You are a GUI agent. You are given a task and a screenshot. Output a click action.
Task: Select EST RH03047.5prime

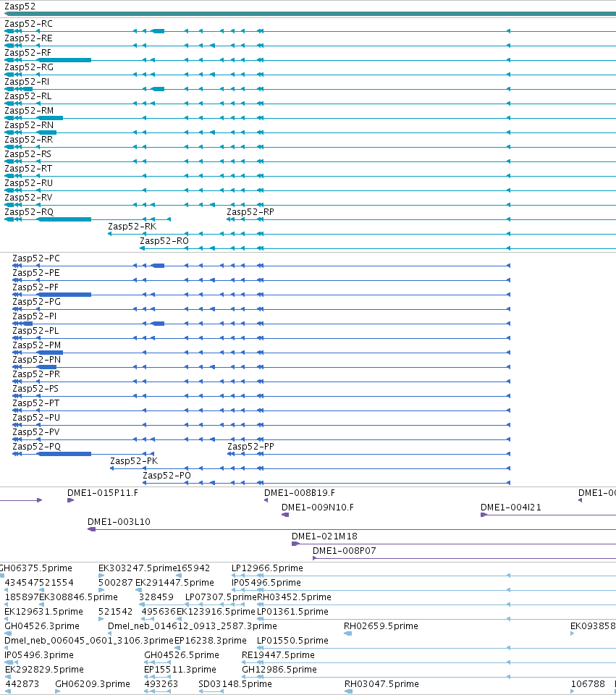[381, 684]
